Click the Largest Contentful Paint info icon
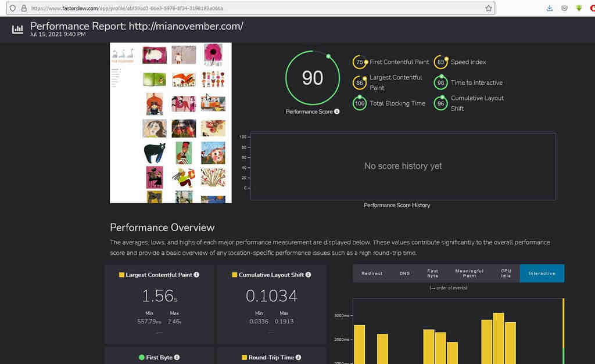Viewport: 595px width, 364px height. [196, 275]
